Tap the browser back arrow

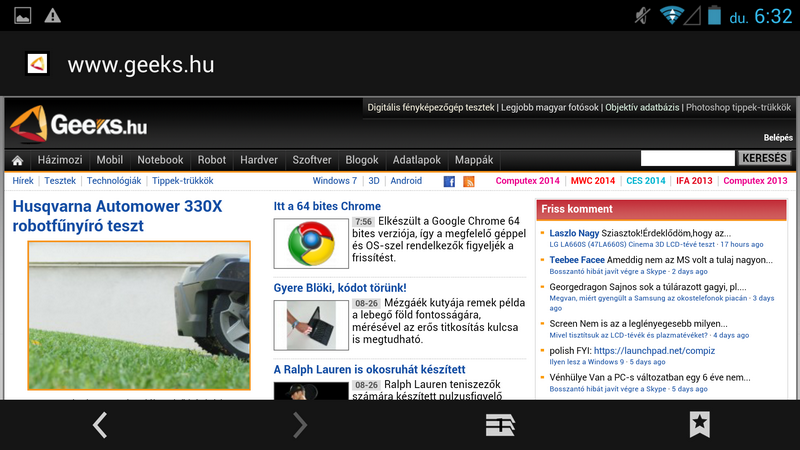click(x=100, y=425)
